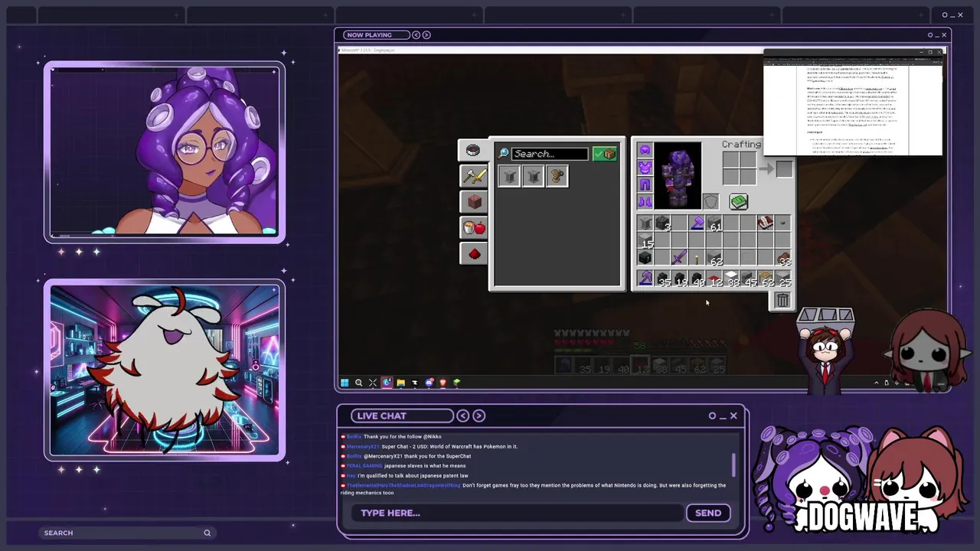This screenshot has height=551, width=980.
Task: Click the TYPE HERE chat input
Action: coord(517,513)
